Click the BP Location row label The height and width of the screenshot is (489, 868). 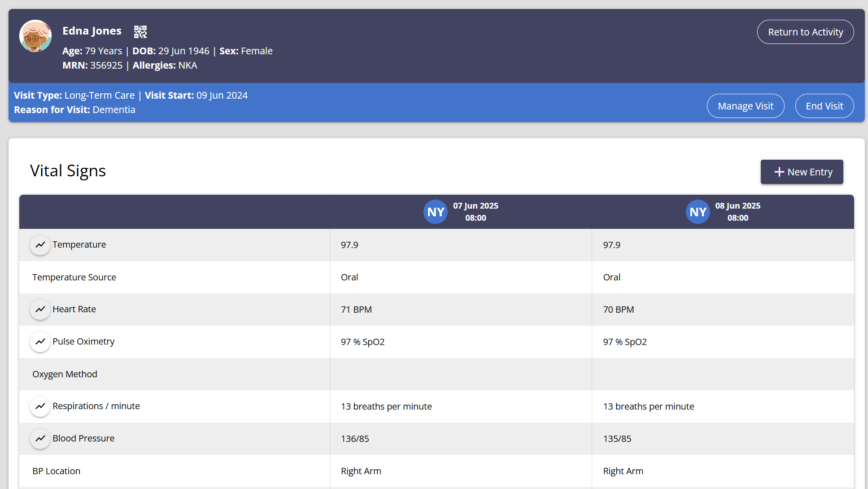(56, 471)
